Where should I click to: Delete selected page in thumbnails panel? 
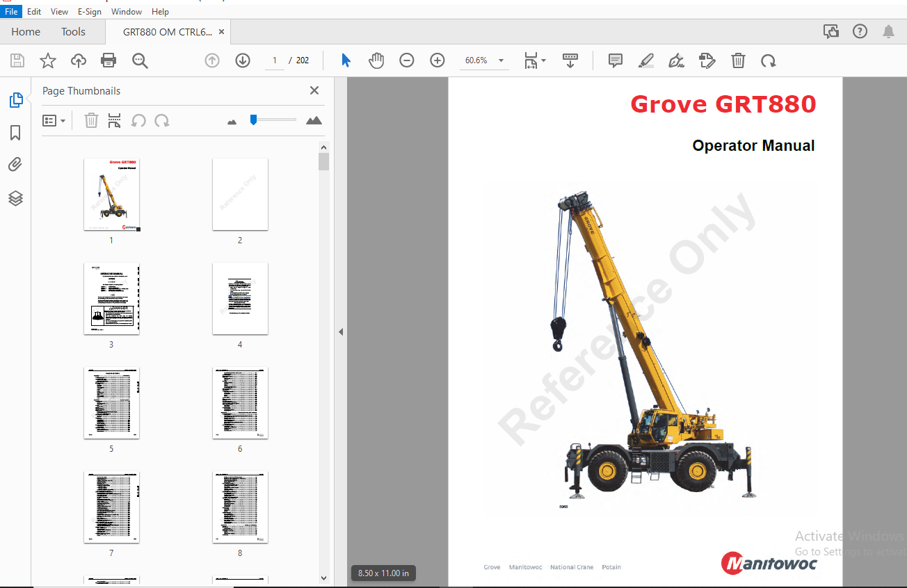pyautogui.click(x=91, y=121)
